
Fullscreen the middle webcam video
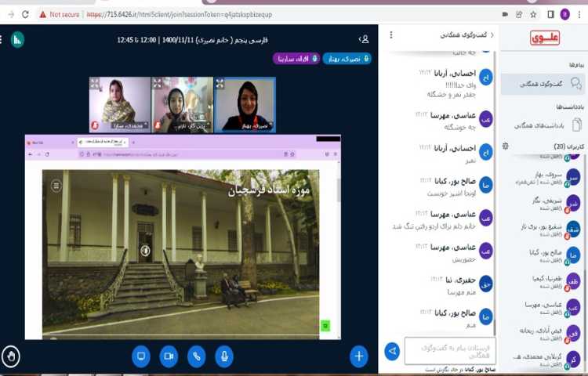tap(158, 84)
